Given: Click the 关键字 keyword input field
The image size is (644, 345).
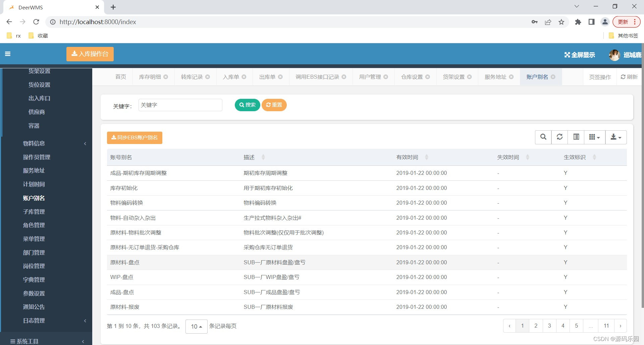Looking at the screenshot, I should (180, 105).
